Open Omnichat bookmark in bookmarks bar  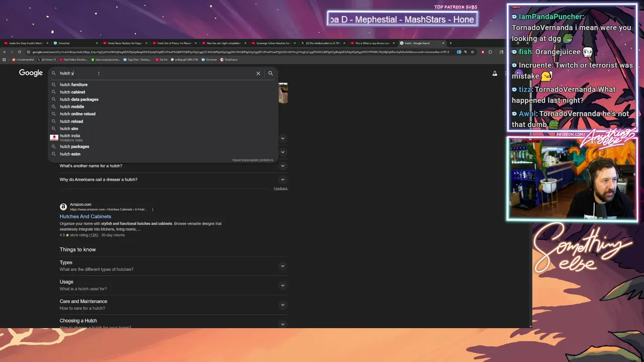(209, 60)
